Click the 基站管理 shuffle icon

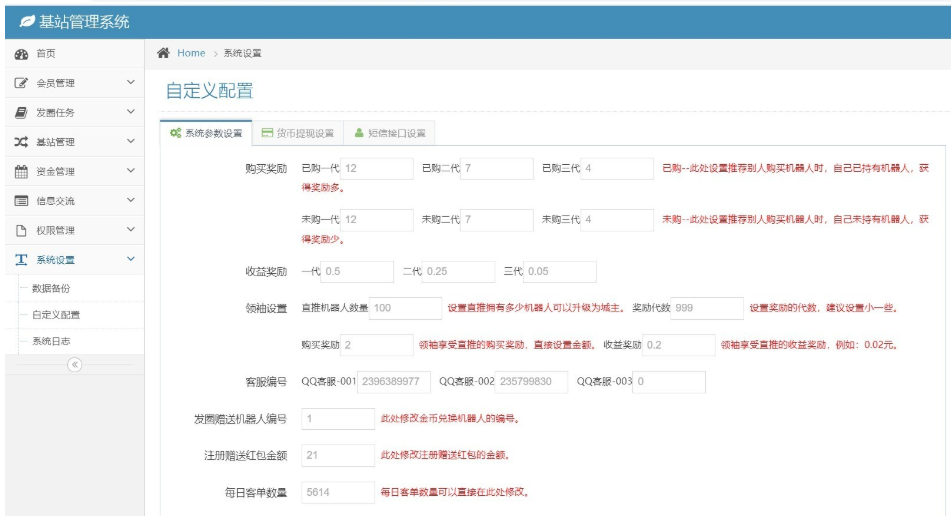click(x=19, y=142)
